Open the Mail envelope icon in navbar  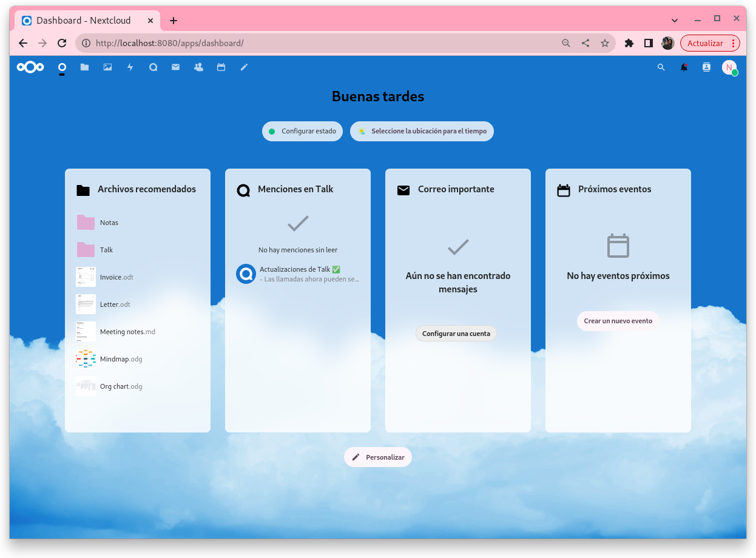tap(175, 67)
